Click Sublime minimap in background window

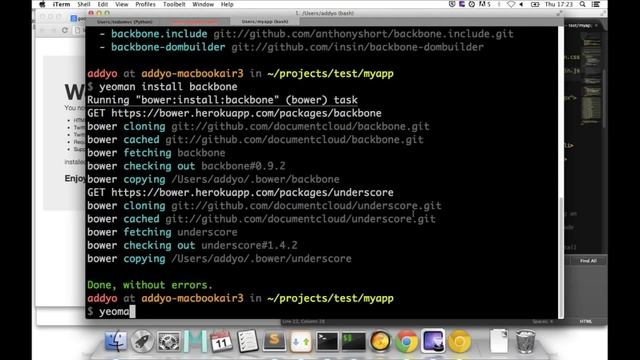pos(591,78)
